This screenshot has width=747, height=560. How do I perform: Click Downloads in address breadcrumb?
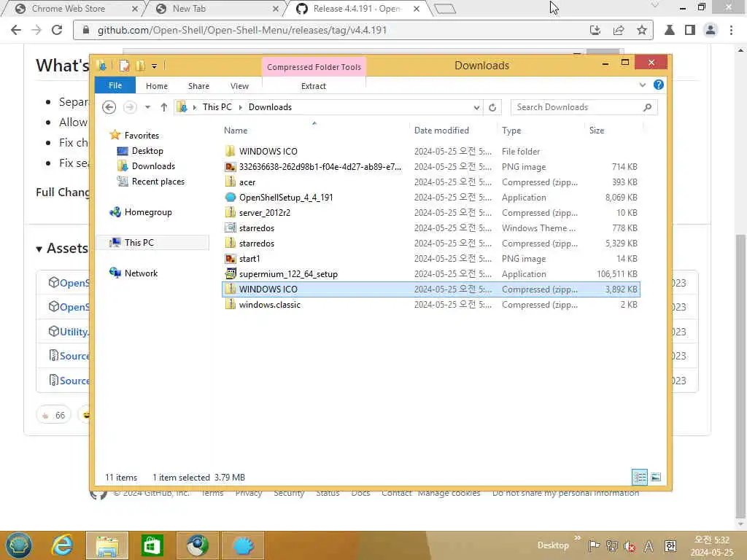270,107
